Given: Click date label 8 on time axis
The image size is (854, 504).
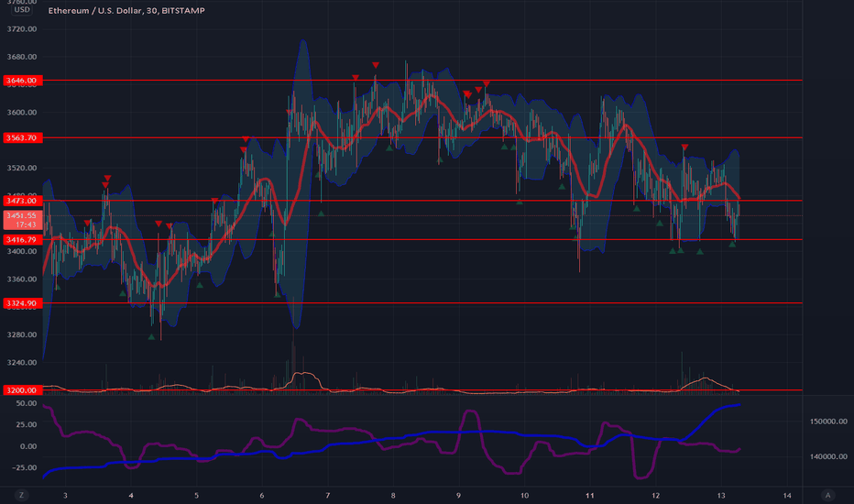Looking at the screenshot, I should click(x=393, y=495).
